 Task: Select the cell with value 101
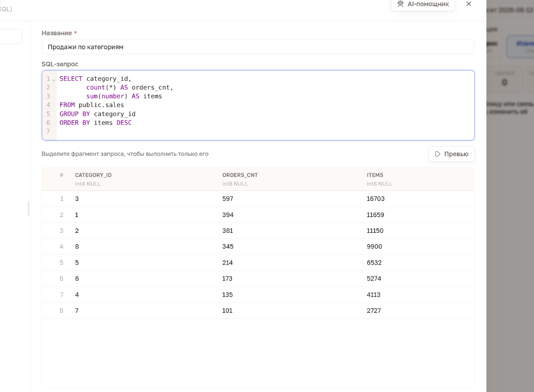227,310
